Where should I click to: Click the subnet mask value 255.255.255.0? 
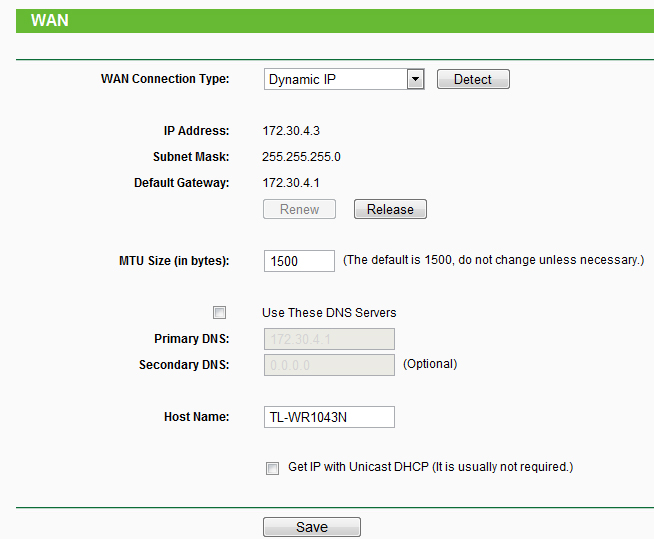(x=301, y=157)
